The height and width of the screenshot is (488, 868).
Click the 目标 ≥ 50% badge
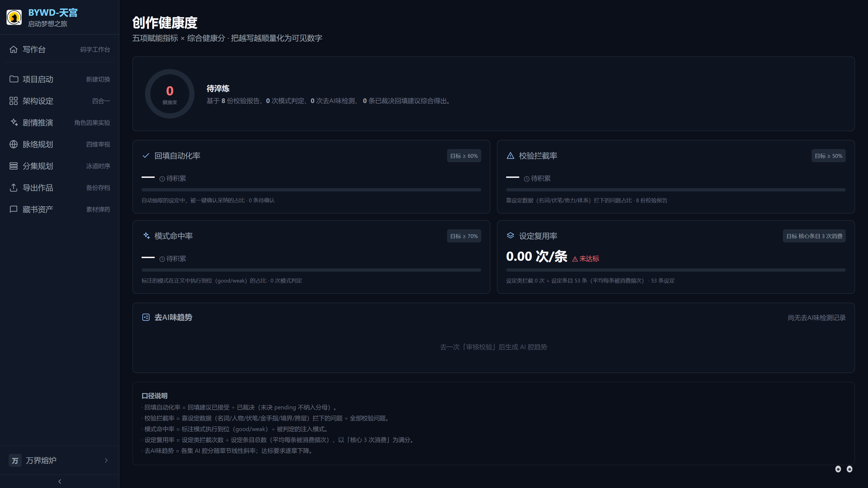pos(829,156)
